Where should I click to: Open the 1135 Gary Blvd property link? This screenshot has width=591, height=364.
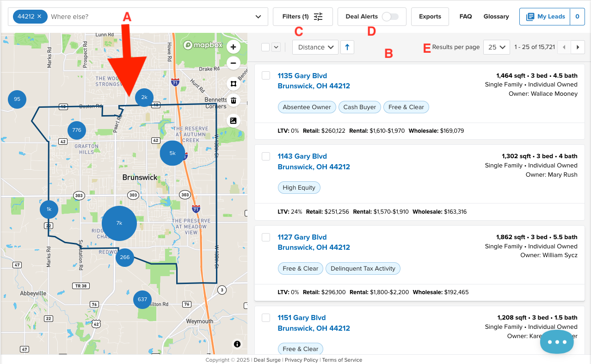point(314,81)
